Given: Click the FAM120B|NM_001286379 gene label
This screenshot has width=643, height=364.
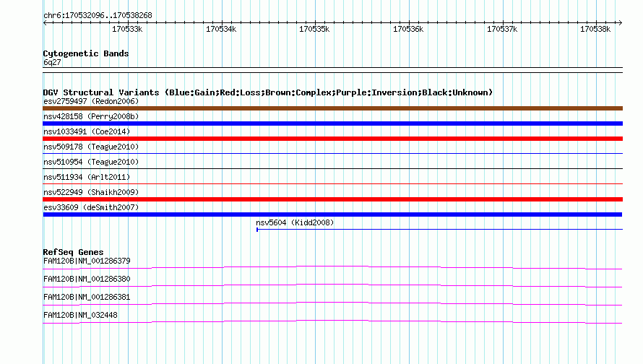Looking at the screenshot, I should click(87, 261).
